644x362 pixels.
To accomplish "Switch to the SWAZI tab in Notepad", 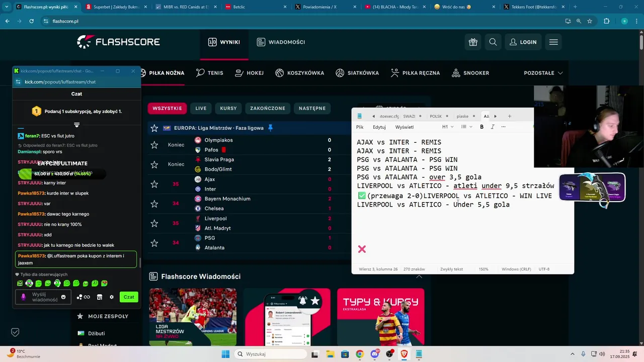I will (x=409, y=116).
